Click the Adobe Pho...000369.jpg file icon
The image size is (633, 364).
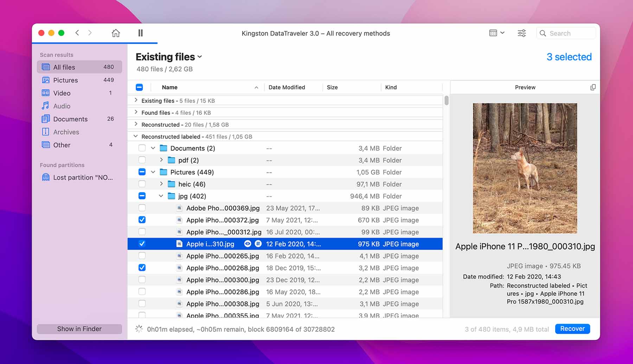point(179,208)
